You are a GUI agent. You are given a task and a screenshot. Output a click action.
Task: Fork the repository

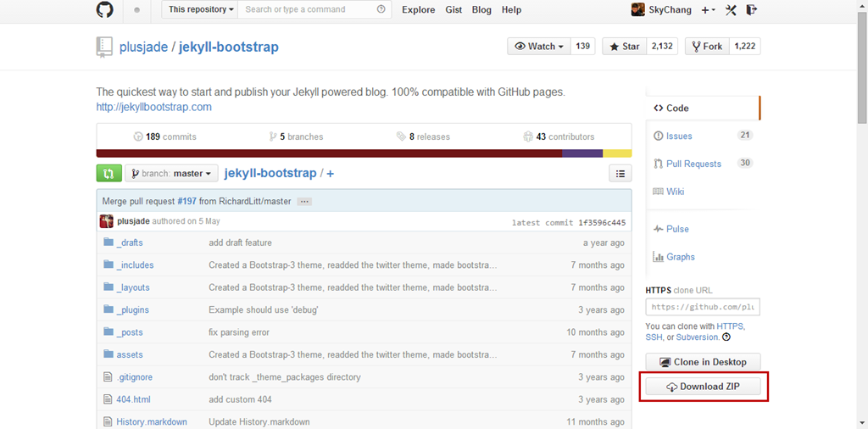click(x=708, y=47)
